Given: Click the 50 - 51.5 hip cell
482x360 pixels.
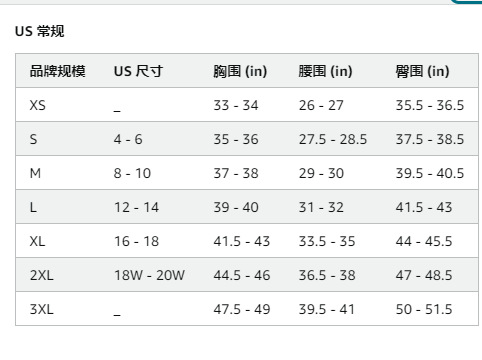Looking at the screenshot, I should point(424,309).
